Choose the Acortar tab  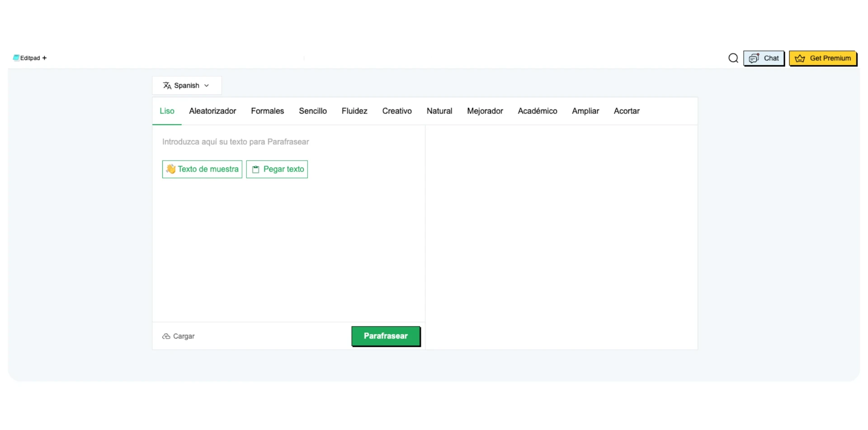tap(626, 111)
